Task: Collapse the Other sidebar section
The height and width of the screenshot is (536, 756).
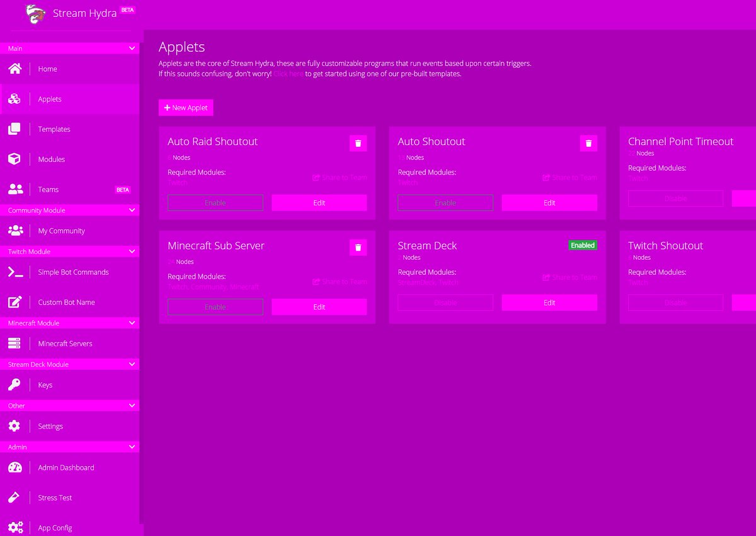Action: pyautogui.click(x=69, y=405)
